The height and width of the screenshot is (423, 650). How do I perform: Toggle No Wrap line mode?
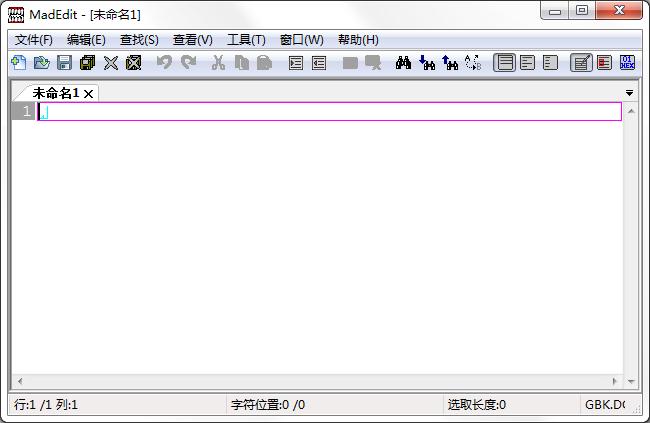[504, 63]
